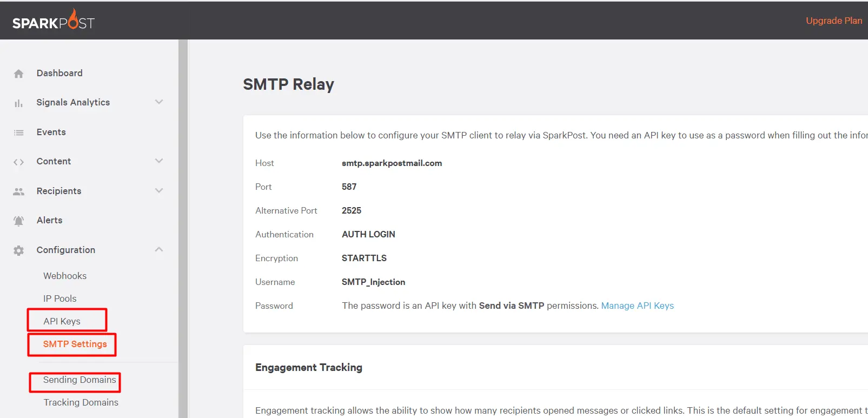Click the Encryption field label
Image resolution: width=868 pixels, height=418 pixels.
[276, 258]
